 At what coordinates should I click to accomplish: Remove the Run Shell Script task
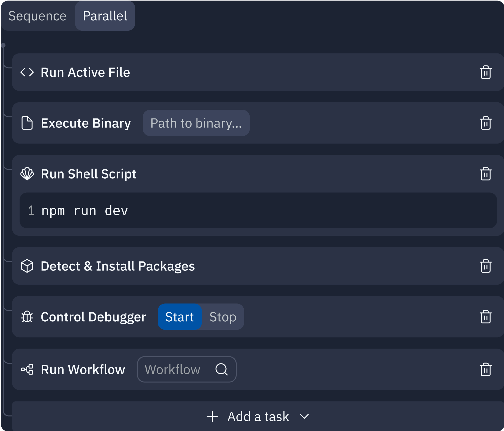pos(485,174)
